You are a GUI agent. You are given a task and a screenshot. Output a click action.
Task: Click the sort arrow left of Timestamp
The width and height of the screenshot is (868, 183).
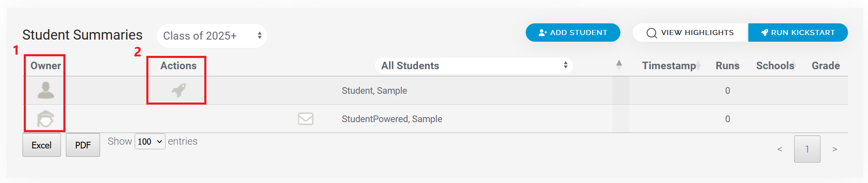[619, 65]
